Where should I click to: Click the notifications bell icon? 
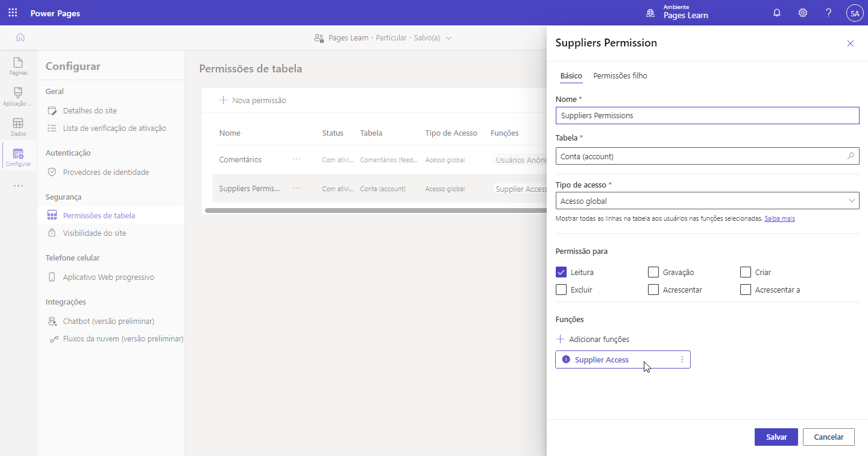(777, 13)
